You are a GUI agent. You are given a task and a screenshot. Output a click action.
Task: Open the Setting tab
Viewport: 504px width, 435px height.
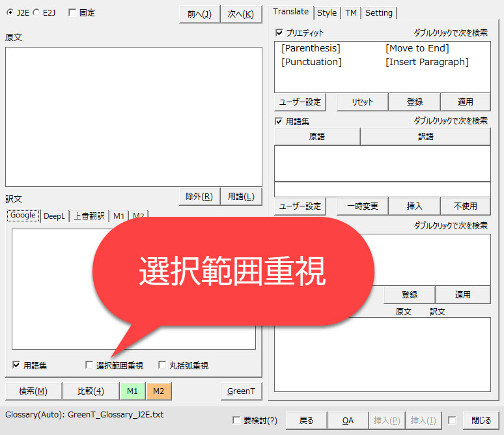pyautogui.click(x=378, y=12)
